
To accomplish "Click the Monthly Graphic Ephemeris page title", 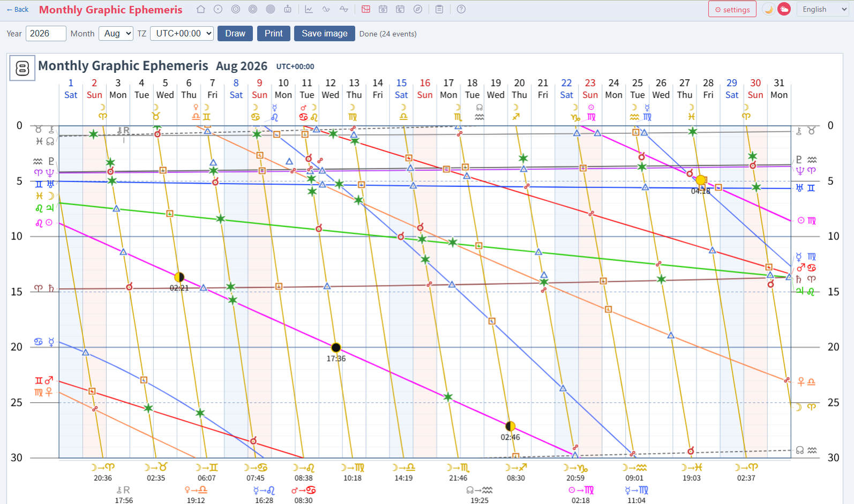I will pos(111,10).
